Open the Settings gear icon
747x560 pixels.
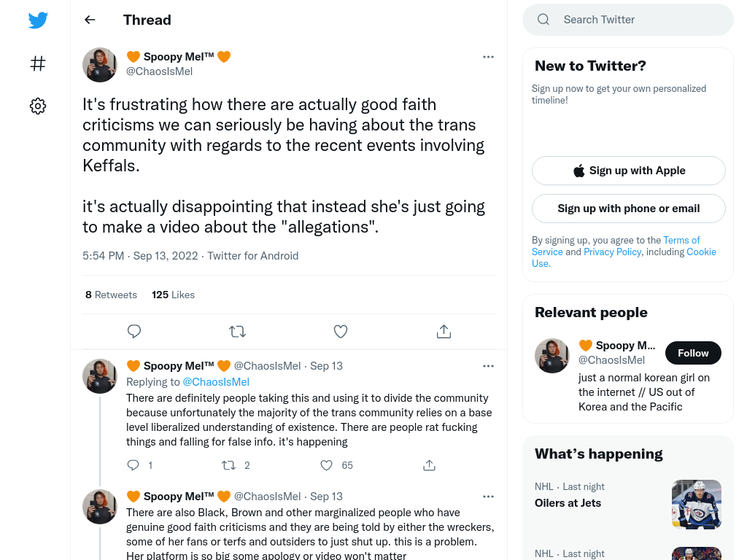click(x=38, y=106)
